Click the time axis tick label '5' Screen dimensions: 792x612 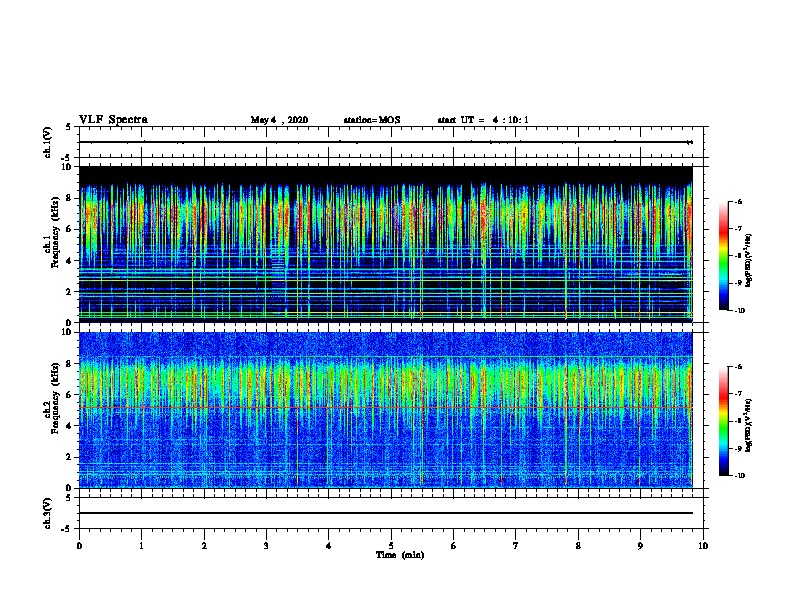[391, 545]
